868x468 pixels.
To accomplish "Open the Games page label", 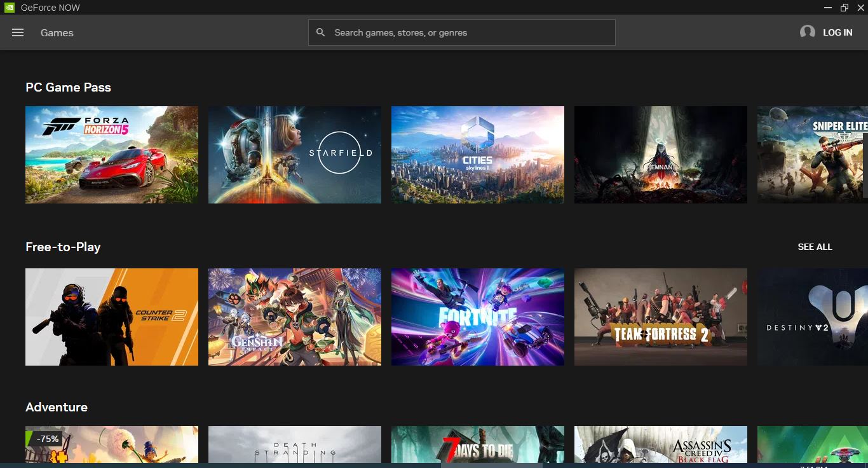I will (57, 32).
